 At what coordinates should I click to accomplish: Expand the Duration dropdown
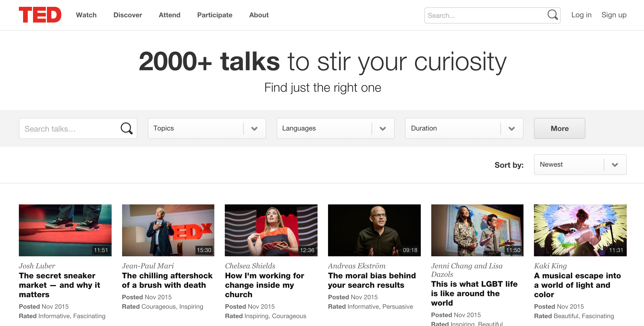click(464, 128)
